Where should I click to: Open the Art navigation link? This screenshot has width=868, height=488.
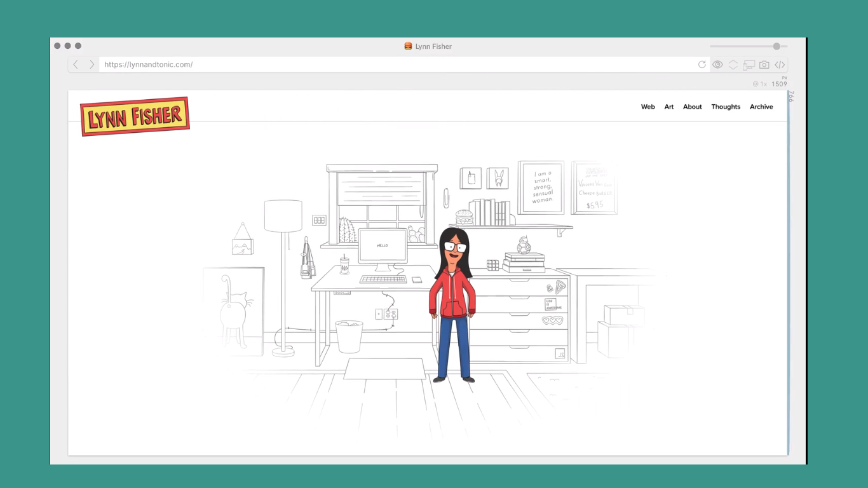pyautogui.click(x=669, y=107)
